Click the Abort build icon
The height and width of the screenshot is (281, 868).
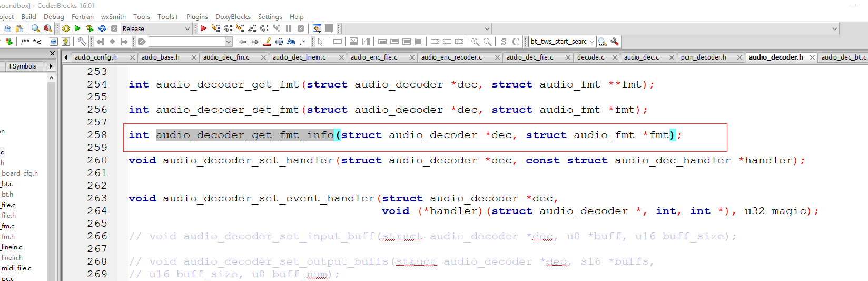114,28
